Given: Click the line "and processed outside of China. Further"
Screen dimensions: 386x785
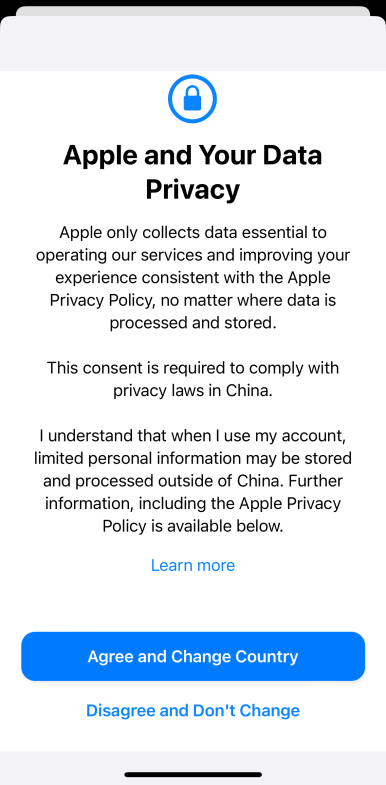Looking at the screenshot, I should (x=193, y=481).
